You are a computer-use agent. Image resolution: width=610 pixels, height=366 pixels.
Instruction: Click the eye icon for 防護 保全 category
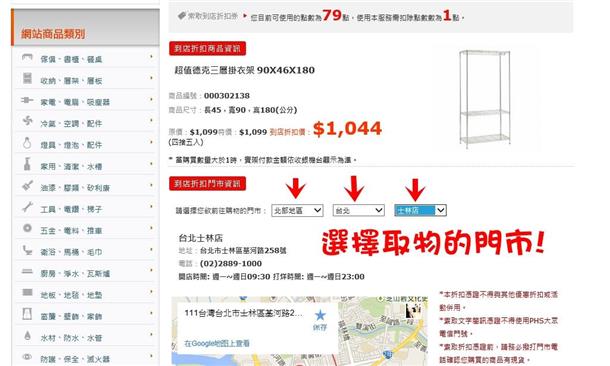(27, 357)
